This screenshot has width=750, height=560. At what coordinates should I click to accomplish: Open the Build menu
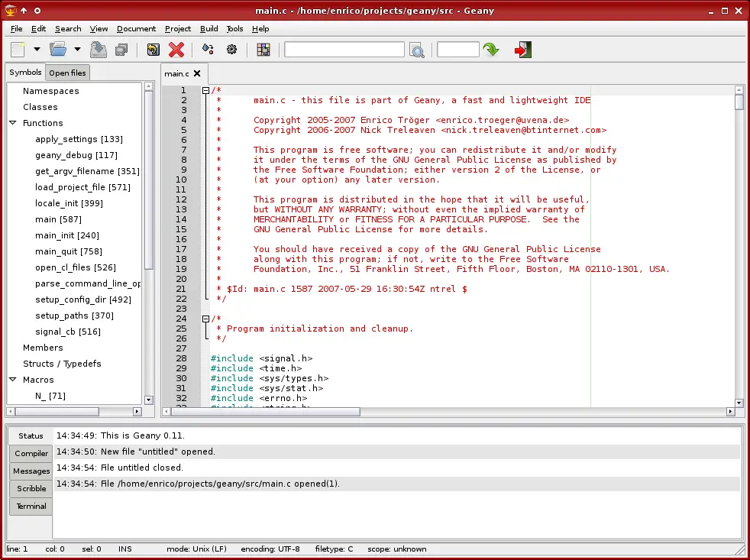209,29
